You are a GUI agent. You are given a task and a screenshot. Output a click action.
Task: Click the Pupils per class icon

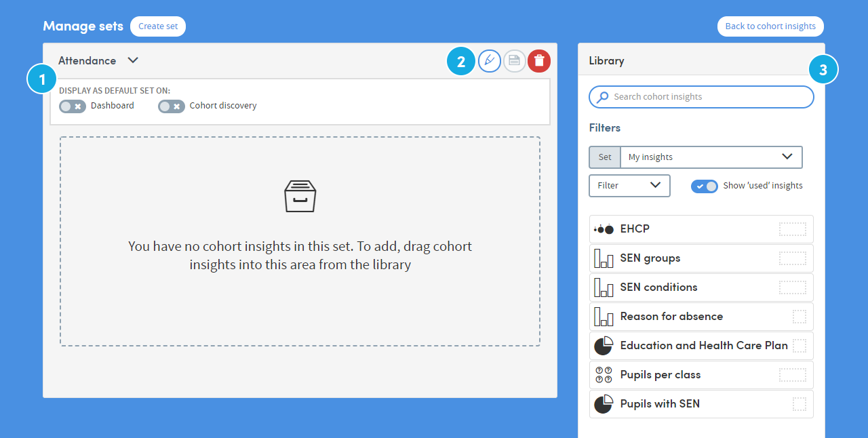(604, 375)
